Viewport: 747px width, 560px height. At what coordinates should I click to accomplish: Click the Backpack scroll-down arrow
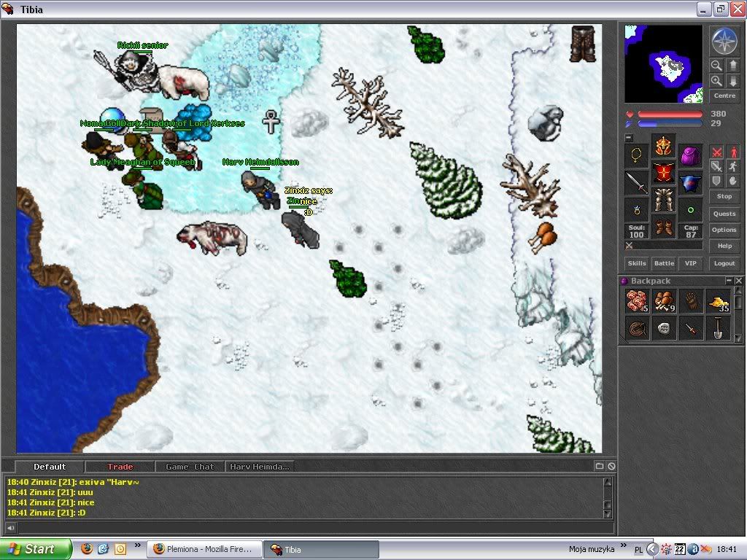(738, 338)
